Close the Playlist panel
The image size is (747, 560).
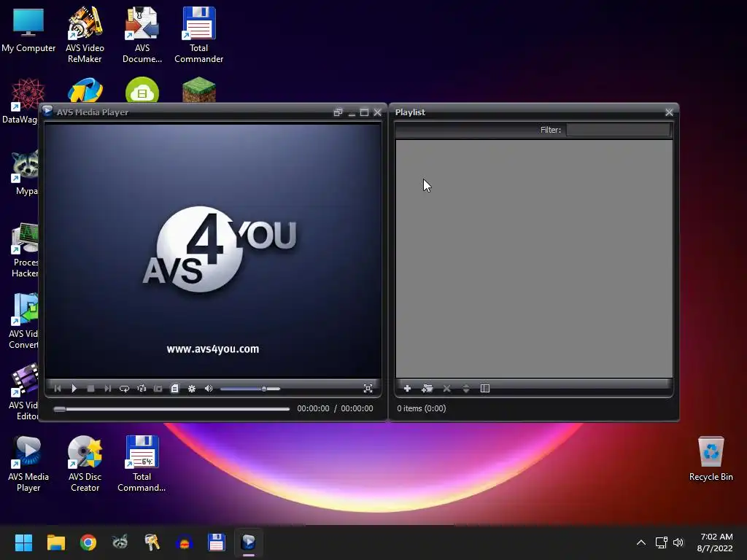[670, 112]
